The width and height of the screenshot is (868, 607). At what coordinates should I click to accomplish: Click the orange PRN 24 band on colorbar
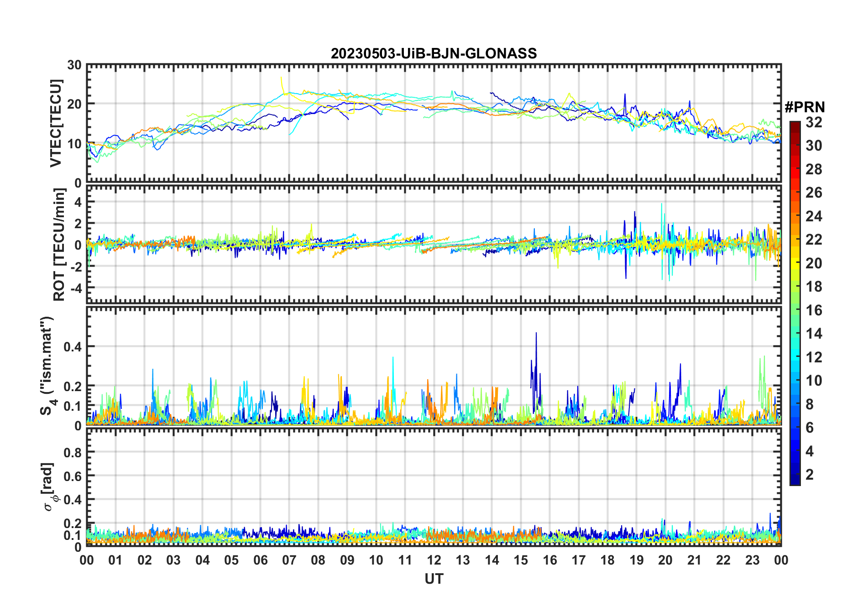click(x=795, y=216)
